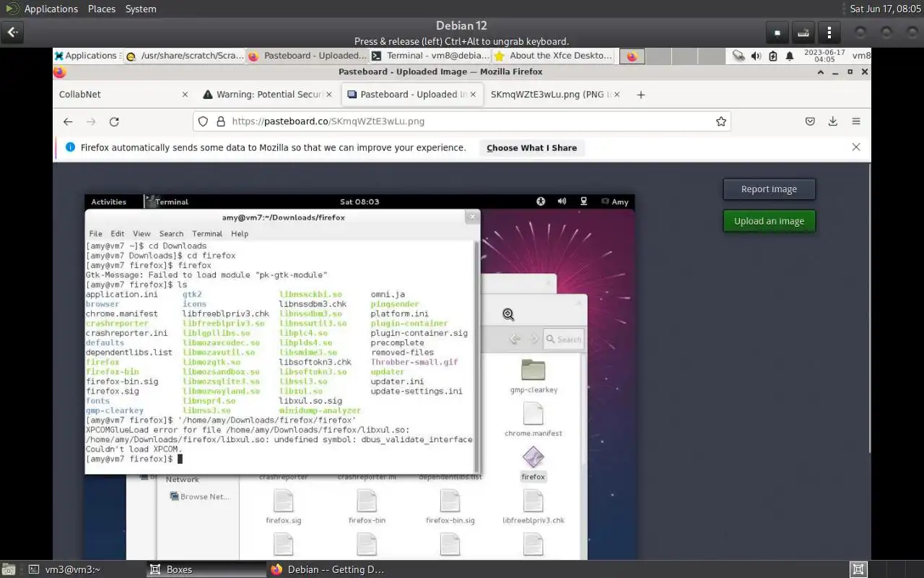Select the Pasteboard - Uploaded Image tab

click(x=412, y=94)
